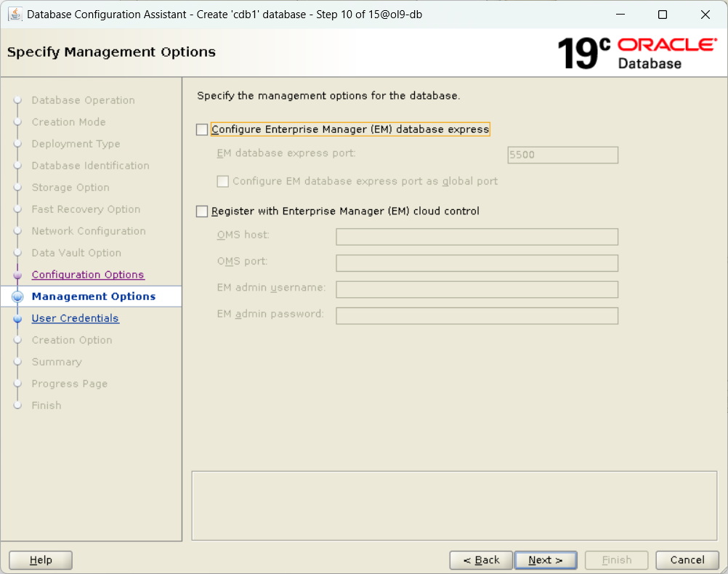Click the User Credentials step bullet icon
728x574 pixels.
[17, 318]
